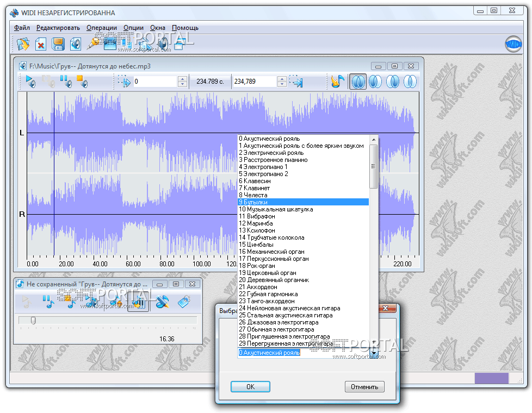This screenshot has width=532, height=413.
Task: Close the instrument selection dialog
Action: click(x=386, y=308)
